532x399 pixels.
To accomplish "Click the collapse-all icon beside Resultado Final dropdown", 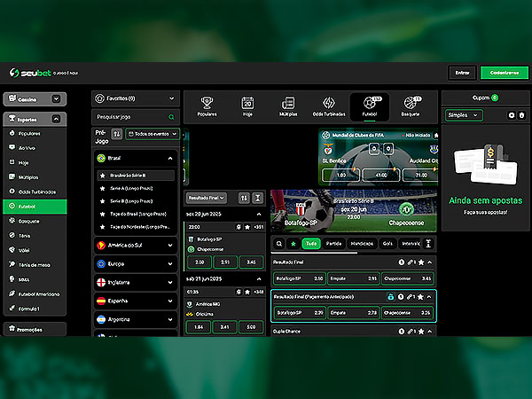I will click(258, 198).
